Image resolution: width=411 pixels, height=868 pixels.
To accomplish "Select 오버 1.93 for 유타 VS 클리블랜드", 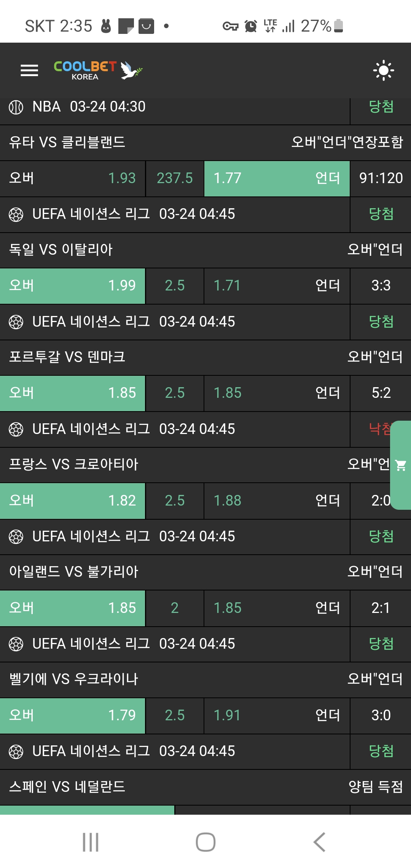I will (72, 178).
